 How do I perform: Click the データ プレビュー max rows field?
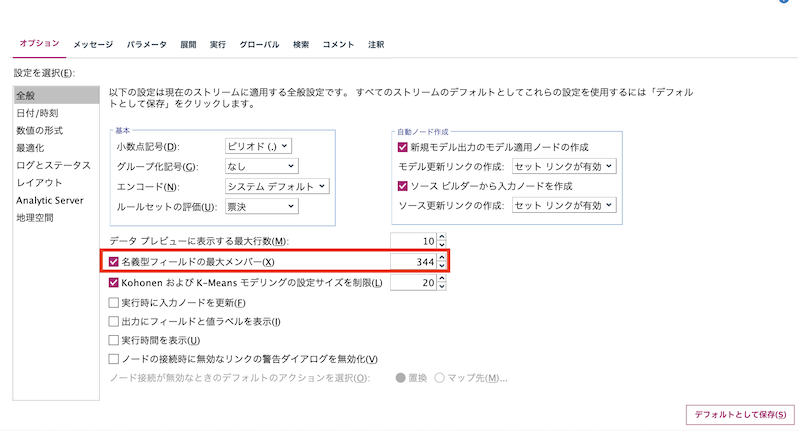[413, 241]
